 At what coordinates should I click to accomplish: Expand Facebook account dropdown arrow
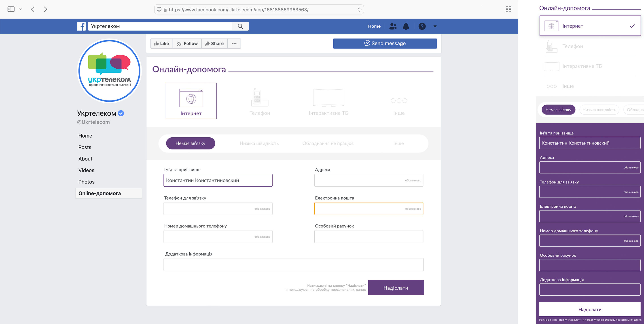(x=435, y=26)
